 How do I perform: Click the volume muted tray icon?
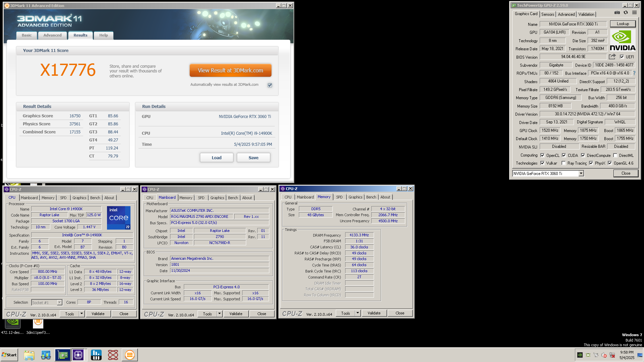[x=604, y=355]
